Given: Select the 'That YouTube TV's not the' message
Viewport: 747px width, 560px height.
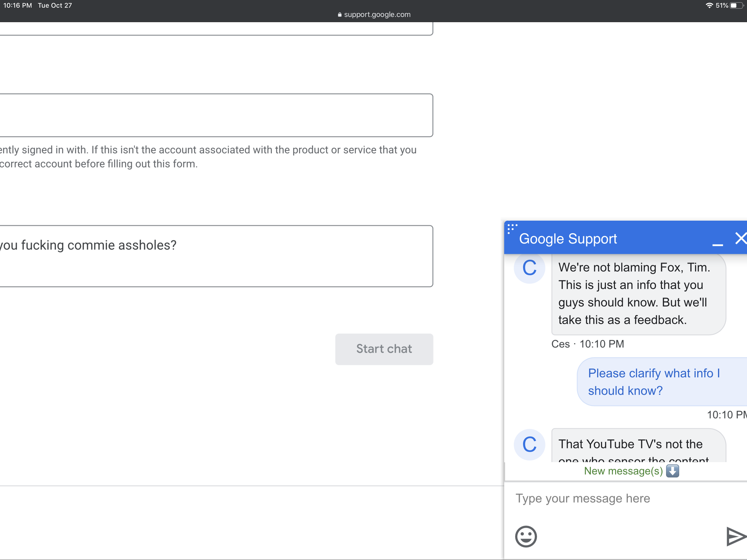Looking at the screenshot, I should click(638, 445).
